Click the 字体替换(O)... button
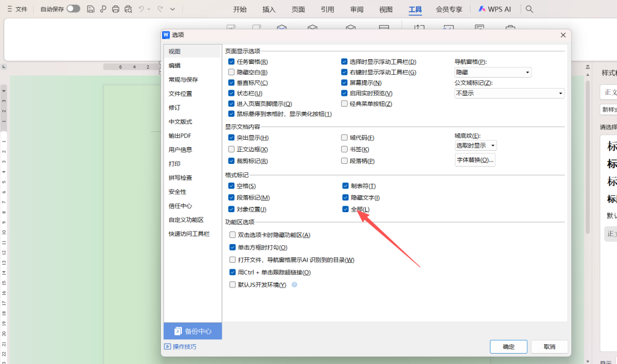This screenshot has height=364, width=617. point(475,160)
